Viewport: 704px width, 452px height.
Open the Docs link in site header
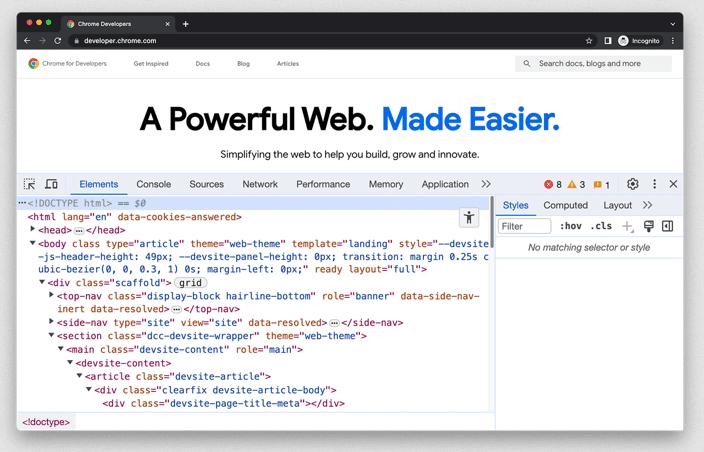click(203, 64)
